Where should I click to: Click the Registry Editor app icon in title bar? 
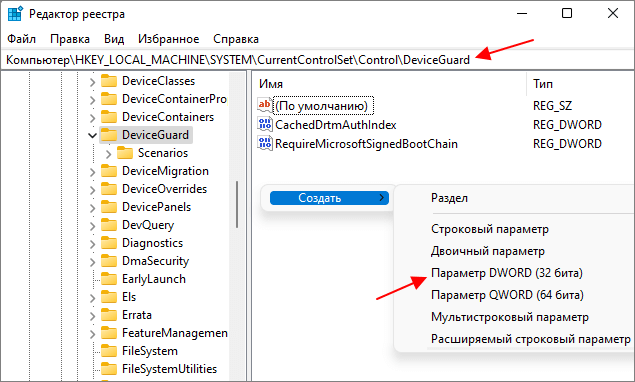(x=15, y=14)
